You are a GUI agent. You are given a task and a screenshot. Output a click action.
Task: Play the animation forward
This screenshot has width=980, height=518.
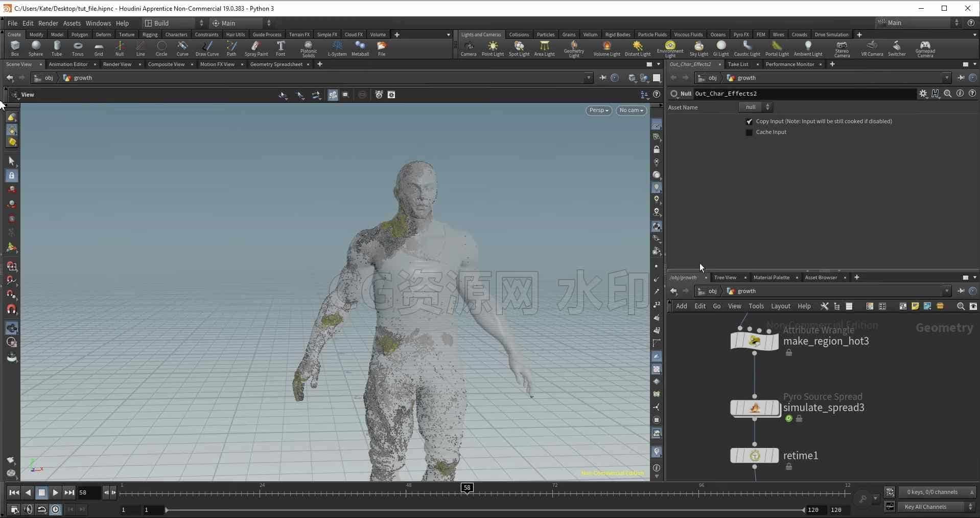click(55, 492)
